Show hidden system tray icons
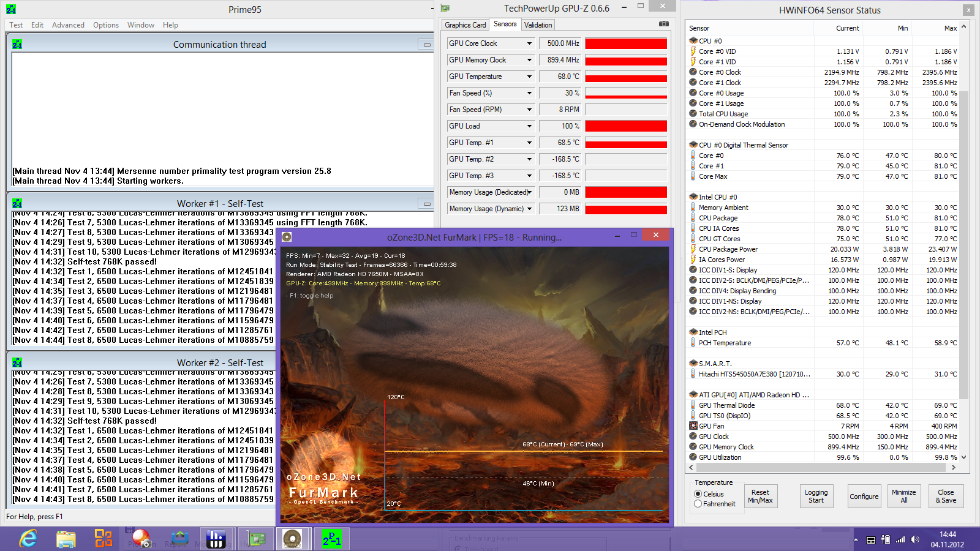980x551 pixels. [856, 539]
